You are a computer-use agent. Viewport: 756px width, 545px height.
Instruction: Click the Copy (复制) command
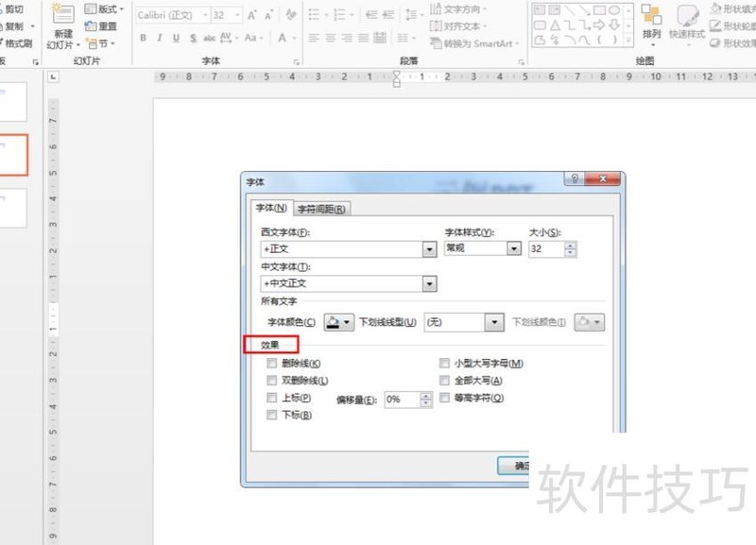tap(11, 26)
